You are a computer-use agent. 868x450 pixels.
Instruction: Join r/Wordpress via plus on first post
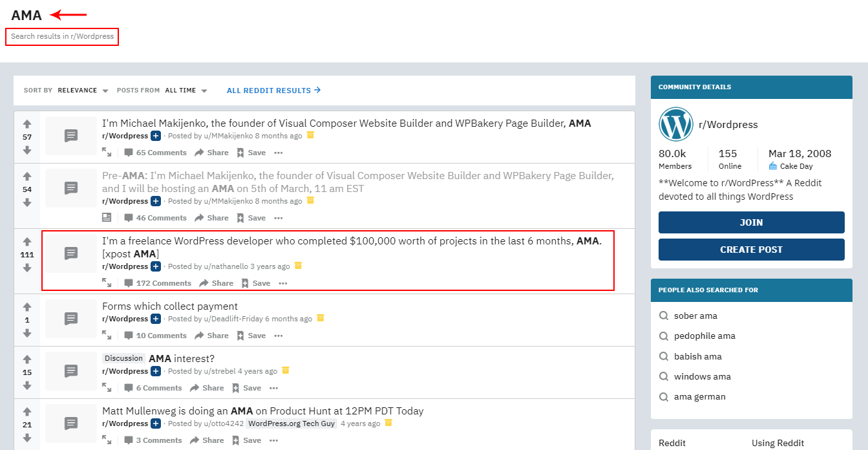(156, 136)
